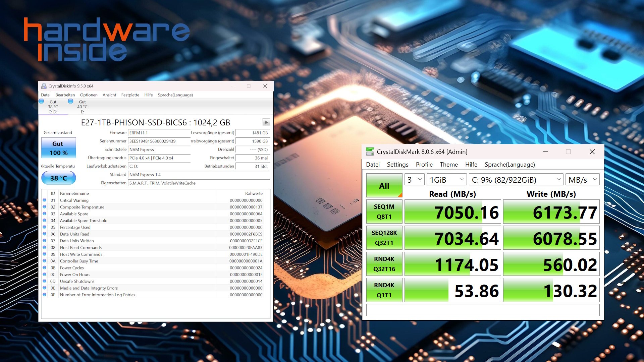The image size is (644, 362).
Task: Click the CrystalDiskMark title bar app icon
Action: 370,152
